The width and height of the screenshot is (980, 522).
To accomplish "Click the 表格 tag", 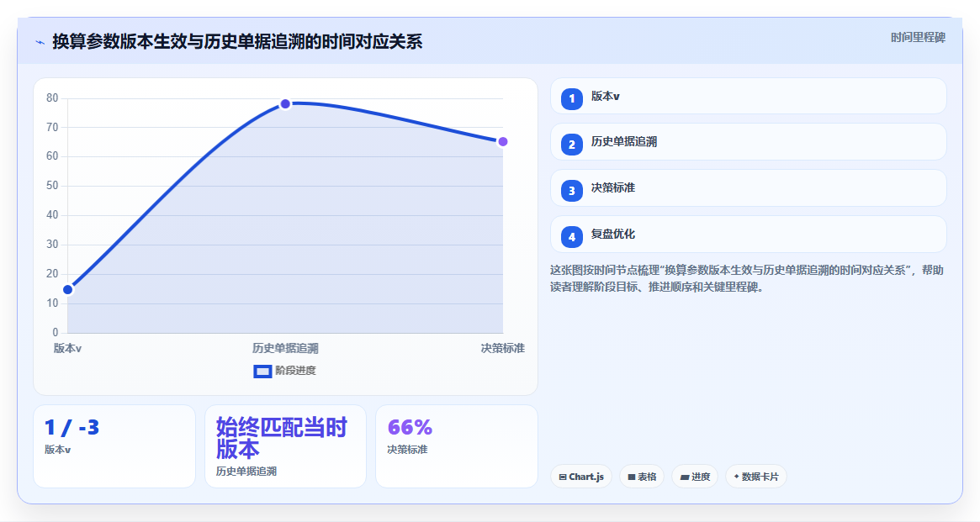I will click(642, 477).
